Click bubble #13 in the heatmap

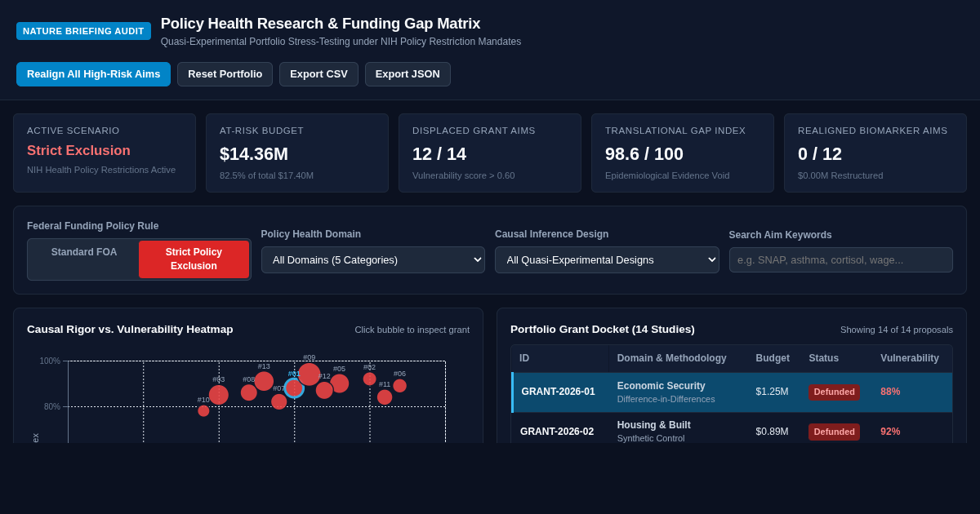click(264, 381)
